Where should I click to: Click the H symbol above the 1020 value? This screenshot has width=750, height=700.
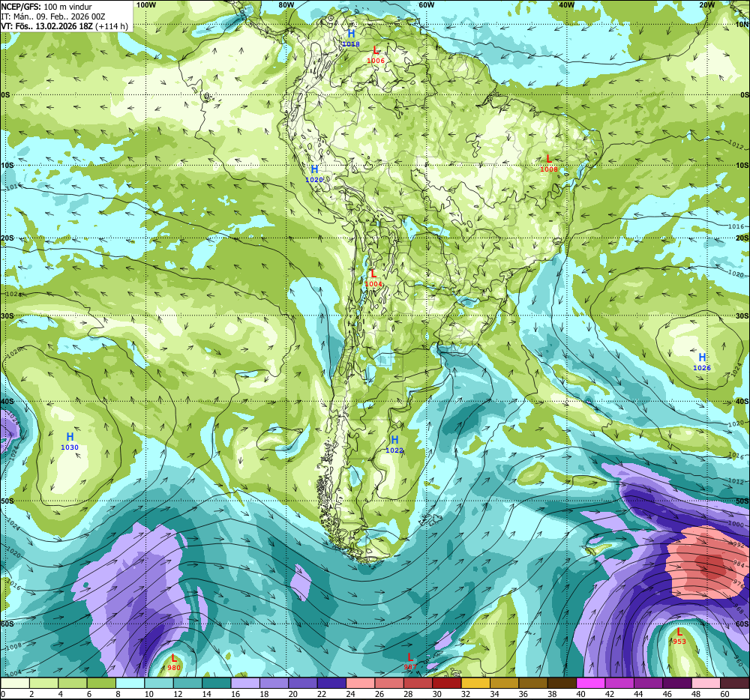(314, 169)
